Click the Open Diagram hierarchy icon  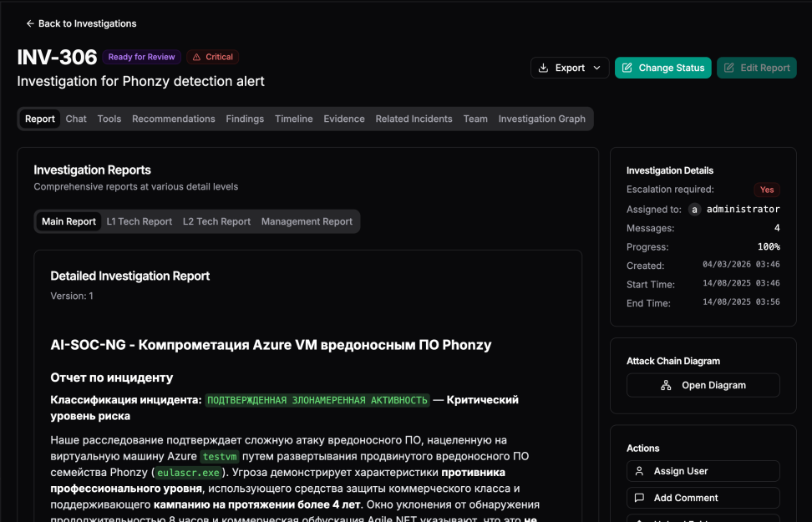tap(666, 385)
